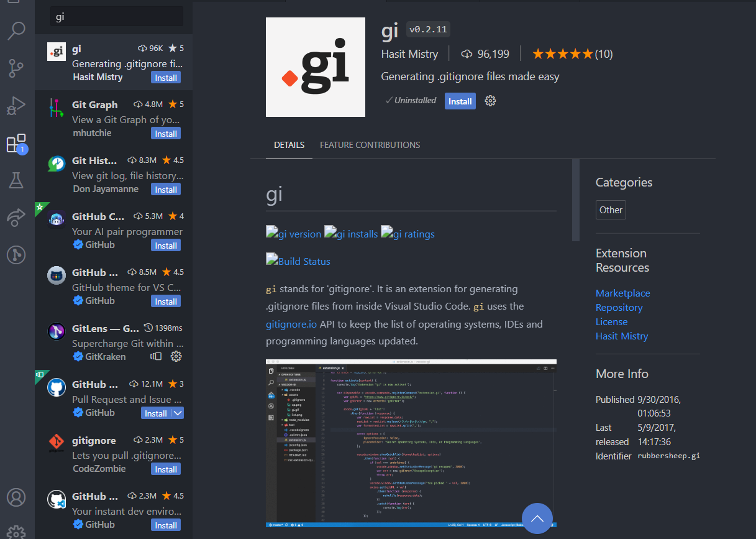
Task: Open the extension.js screenshot image
Action: 411,443
